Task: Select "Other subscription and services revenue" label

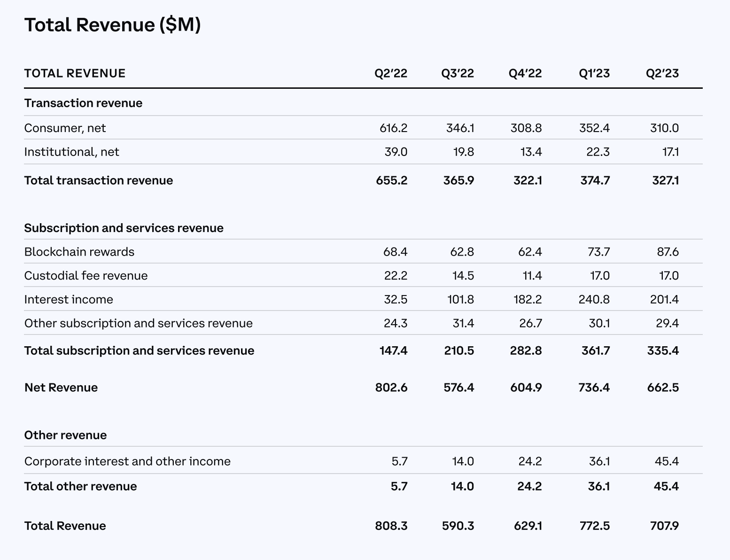Action: pyautogui.click(x=138, y=323)
